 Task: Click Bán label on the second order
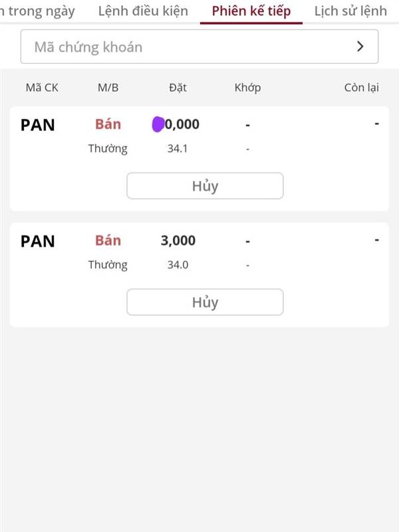108,240
